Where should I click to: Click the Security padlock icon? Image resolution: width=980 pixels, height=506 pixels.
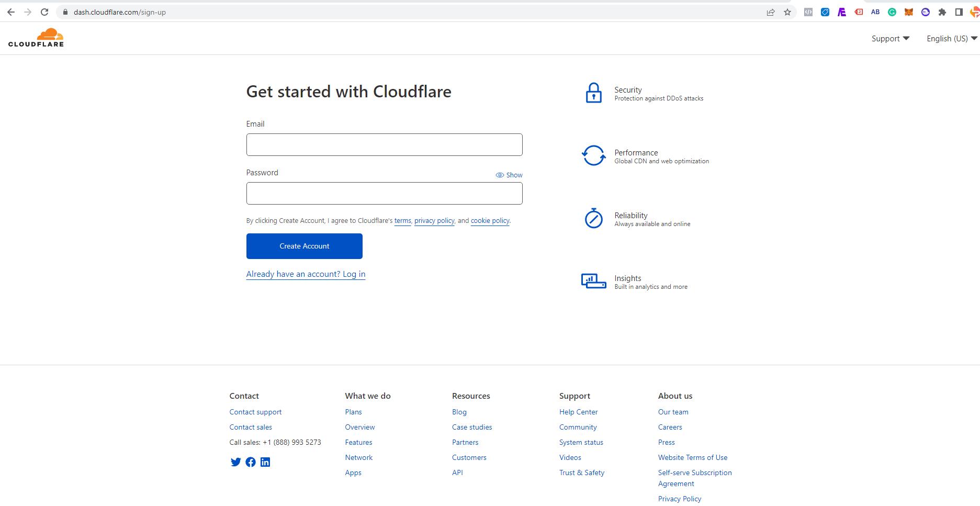[x=593, y=93]
